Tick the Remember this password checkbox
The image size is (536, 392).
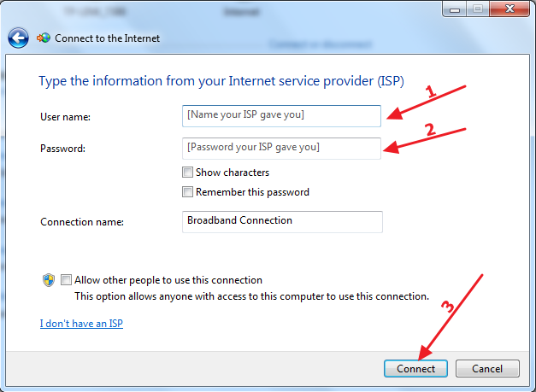point(188,192)
